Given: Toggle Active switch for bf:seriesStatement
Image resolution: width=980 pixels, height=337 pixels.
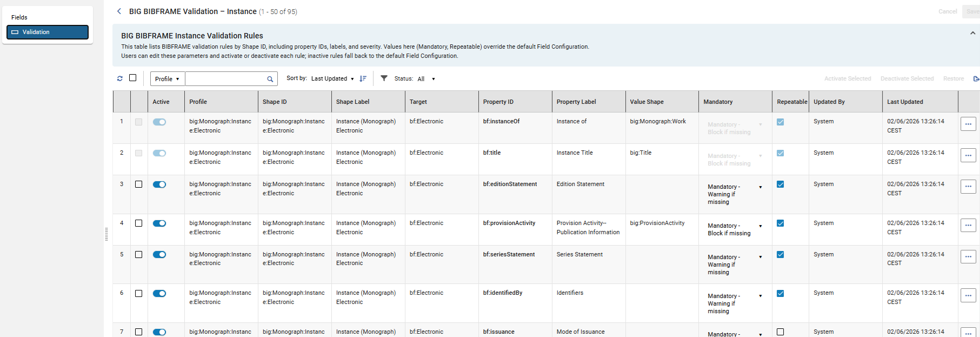Looking at the screenshot, I should pos(159,255).
